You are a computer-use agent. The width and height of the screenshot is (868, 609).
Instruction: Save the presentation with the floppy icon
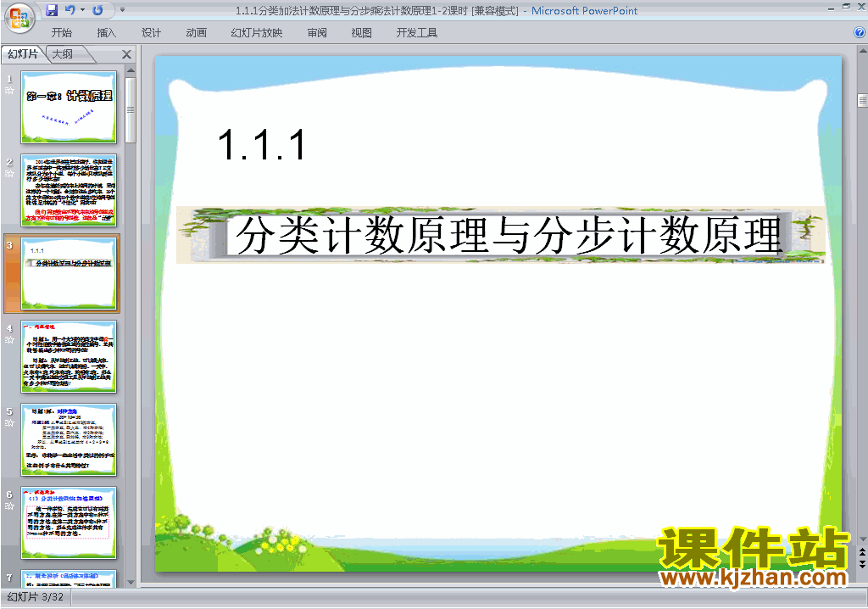pyautogui.click(x=52, y=10)
